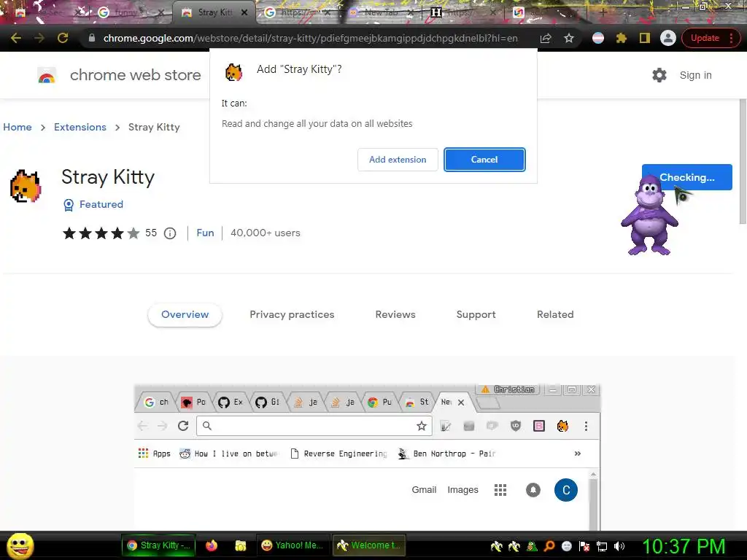Open Firefox from the taskbar
747x560 pixels.
coord(212,545)
